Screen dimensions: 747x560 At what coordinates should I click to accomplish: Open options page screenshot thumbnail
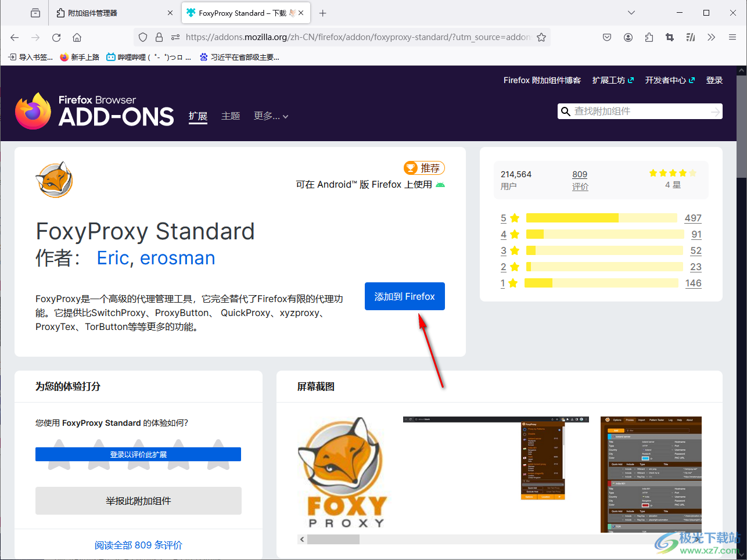pos(651,474)
